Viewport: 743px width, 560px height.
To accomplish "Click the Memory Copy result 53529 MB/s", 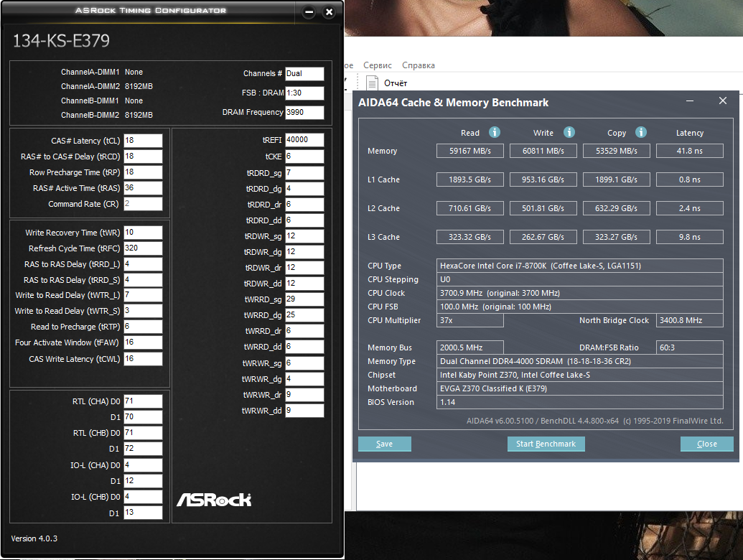I will click(x=616, y=151).
